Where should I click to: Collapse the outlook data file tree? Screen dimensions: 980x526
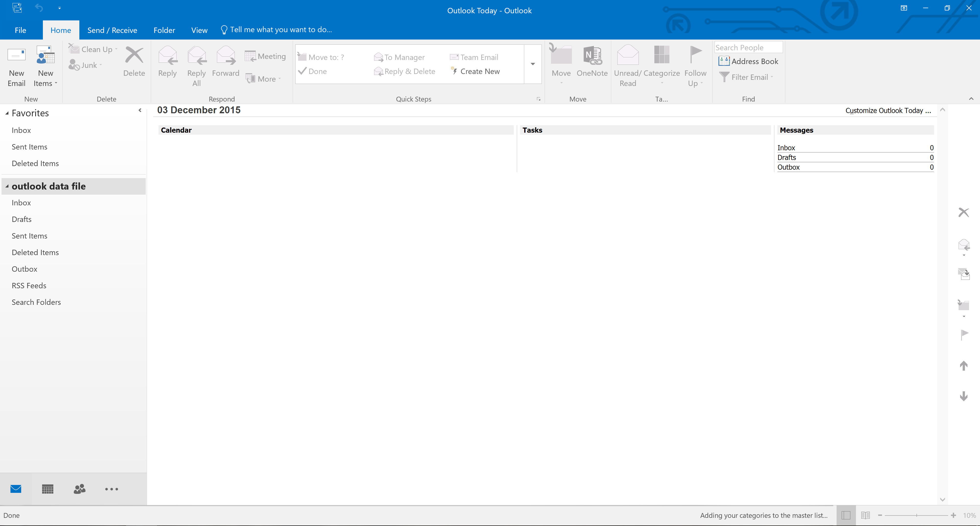[7, 186]
